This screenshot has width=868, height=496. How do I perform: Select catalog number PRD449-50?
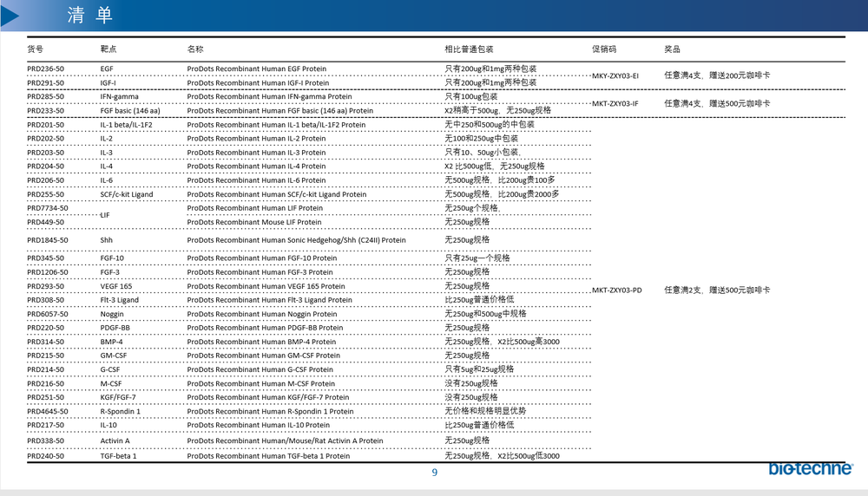pyautogui.click(x=45, y=222)
